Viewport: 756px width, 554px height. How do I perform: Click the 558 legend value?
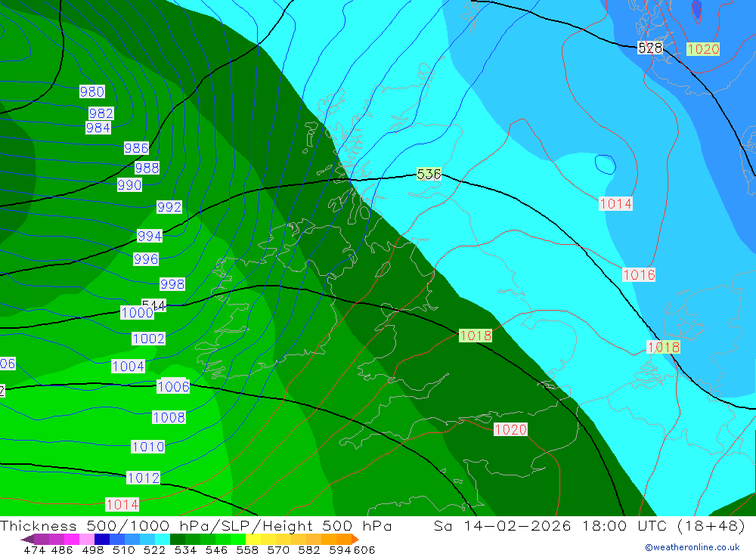(x=247, y=549)
